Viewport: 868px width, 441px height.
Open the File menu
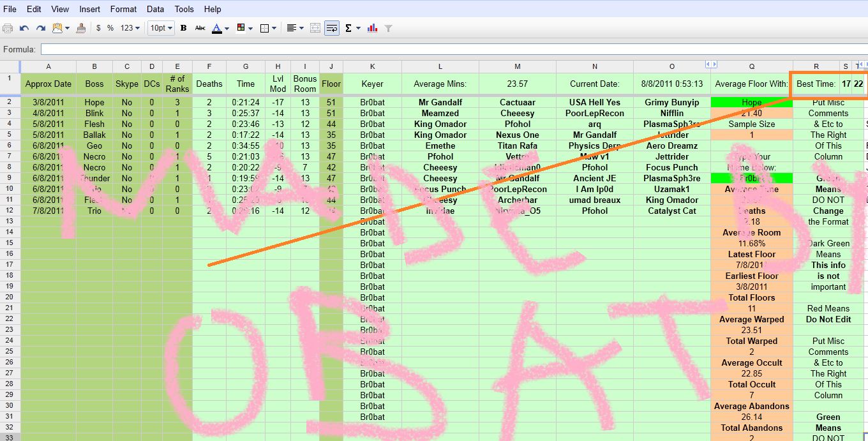coord(10,9)
